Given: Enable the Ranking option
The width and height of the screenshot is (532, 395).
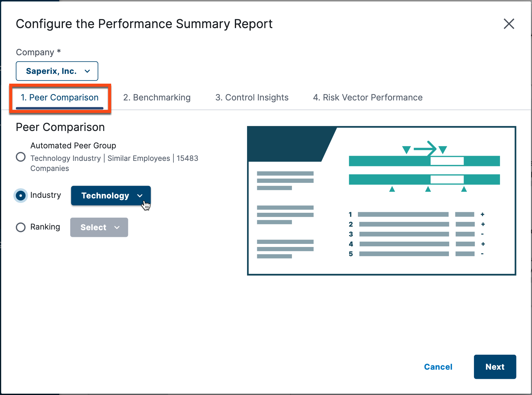Looking at the screenshot, I should click(x=20, y=227).
